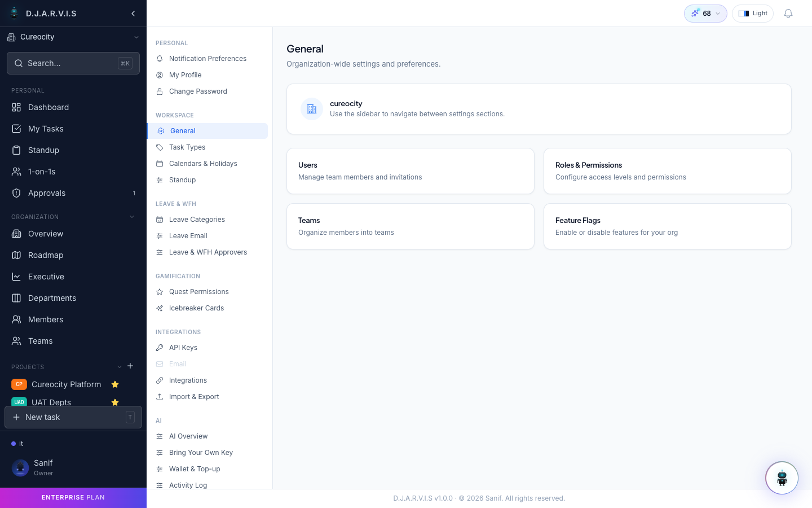The height and width of the screenshot is (508, 812).
Task: Click the cureocity building icon in card
Action: pos(312,109)
